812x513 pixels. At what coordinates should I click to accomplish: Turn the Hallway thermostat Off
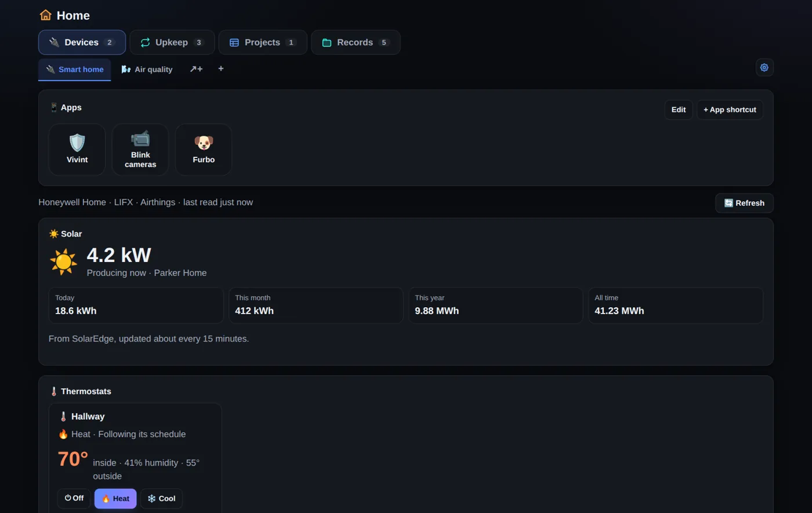(74, 499)
